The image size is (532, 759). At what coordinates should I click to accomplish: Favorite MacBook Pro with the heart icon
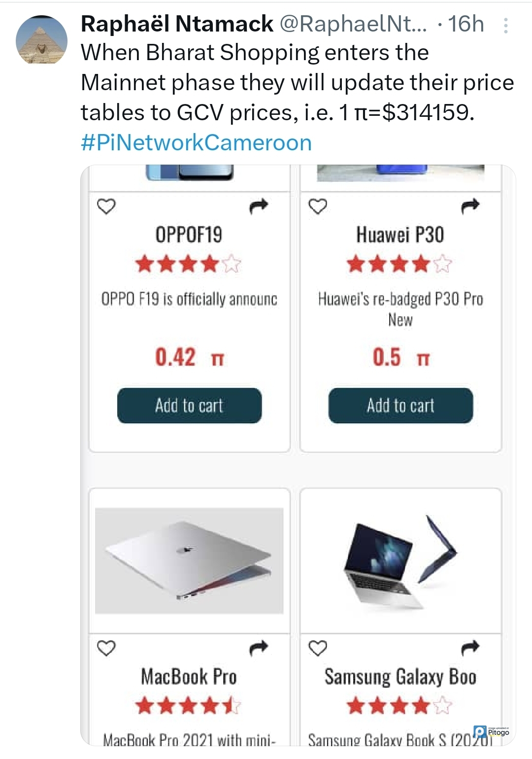tap(106, 648)
